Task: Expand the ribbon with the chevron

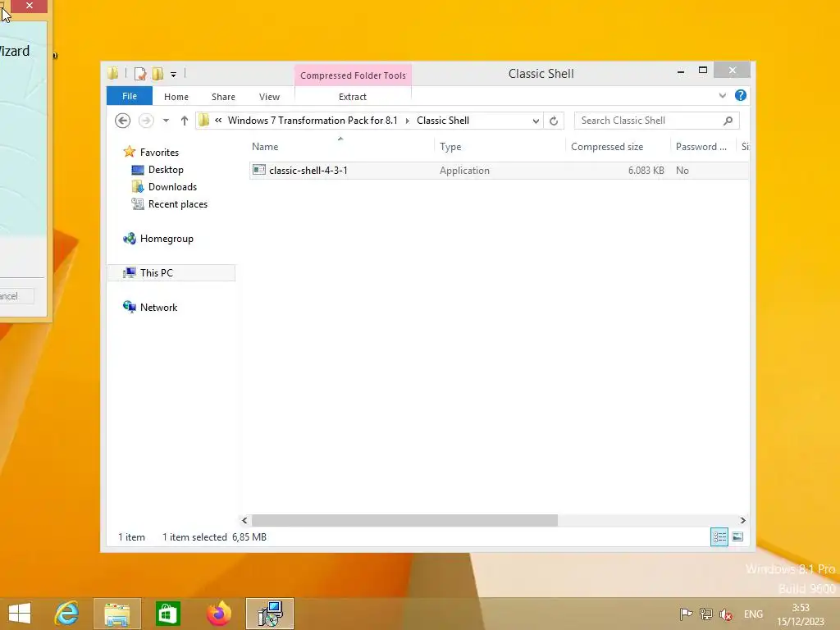Action: click(x=722, y=95)
